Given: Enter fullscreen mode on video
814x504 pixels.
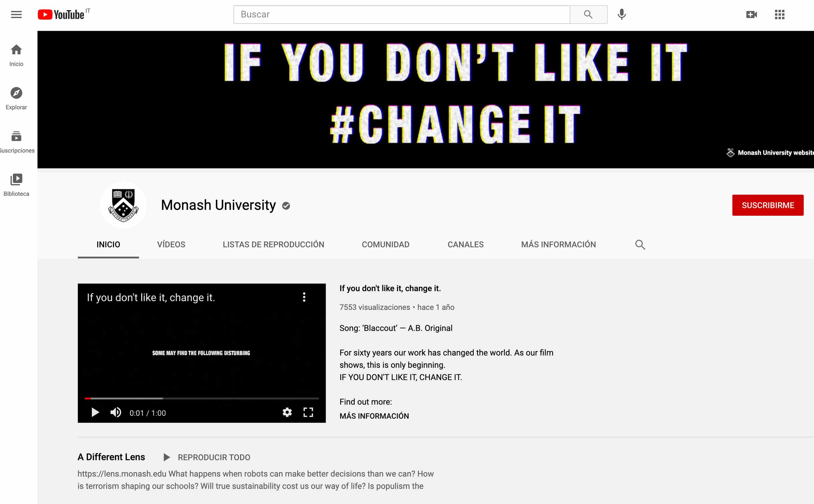Looking at the screenshot, I should pos(308,413).
